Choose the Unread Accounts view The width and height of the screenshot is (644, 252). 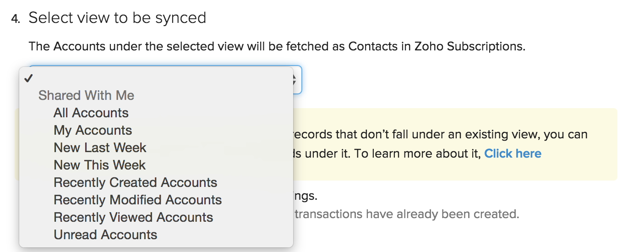click(105, 235)
